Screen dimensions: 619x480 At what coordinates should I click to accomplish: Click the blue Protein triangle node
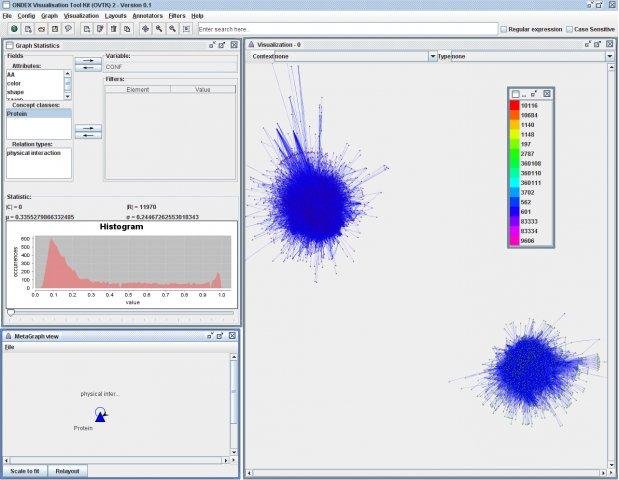(101, 416)
